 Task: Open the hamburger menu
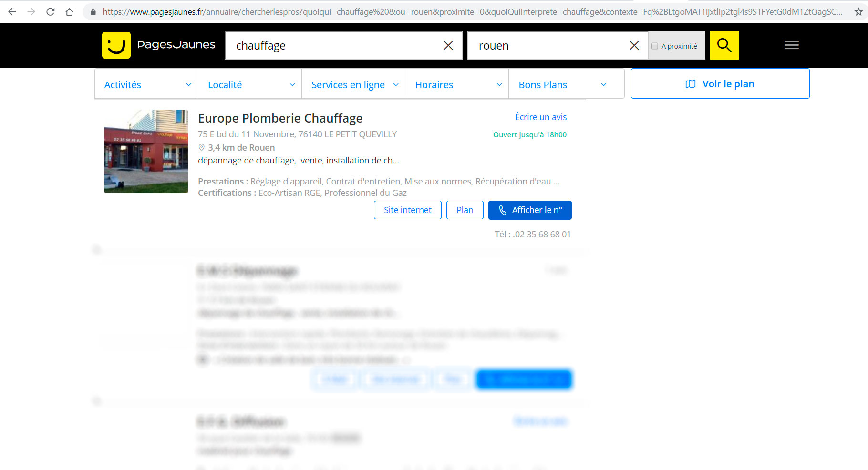pyautogui.click(x=792, y=45)
